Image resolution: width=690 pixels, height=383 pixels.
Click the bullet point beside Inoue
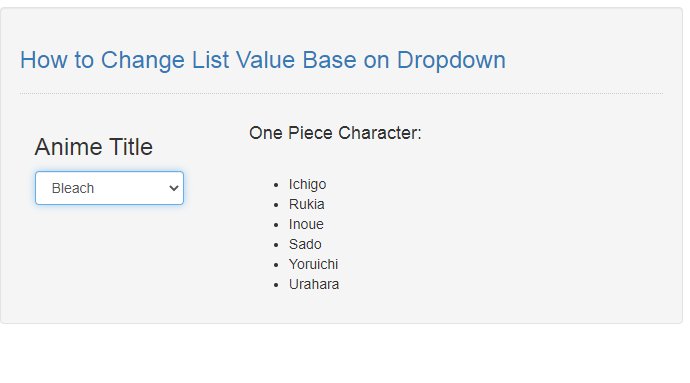coord(276,225)
